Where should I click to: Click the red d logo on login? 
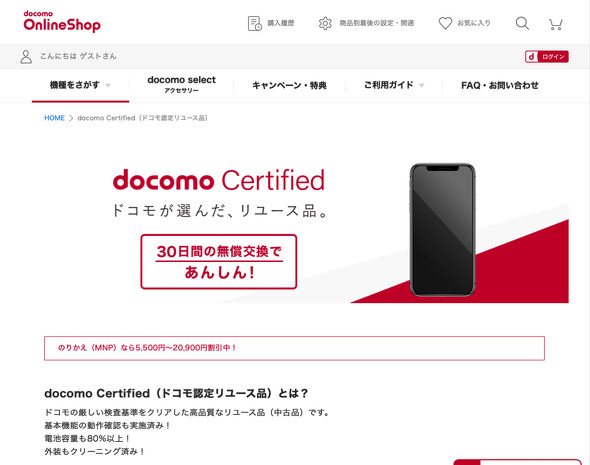pos(531,57)
